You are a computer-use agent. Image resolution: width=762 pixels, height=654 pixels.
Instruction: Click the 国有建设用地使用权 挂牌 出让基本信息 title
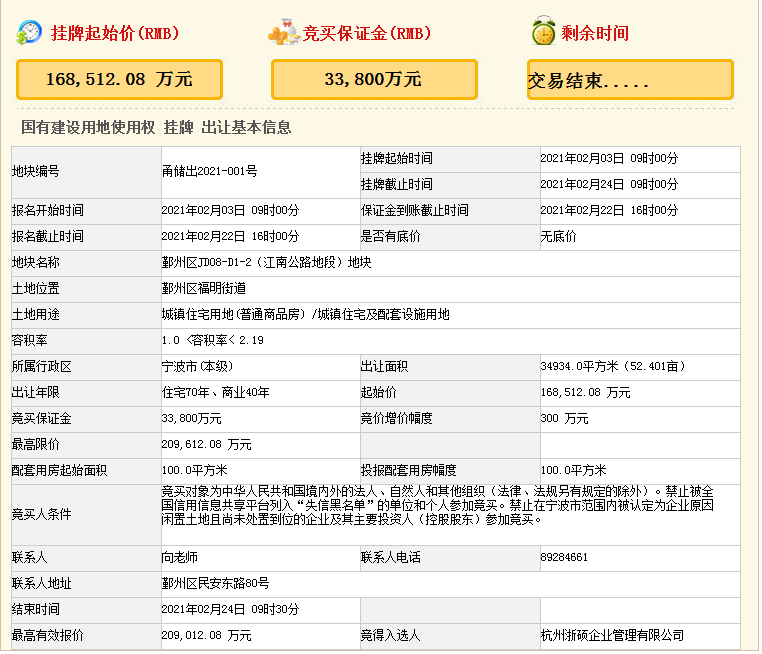pos(156,127)
